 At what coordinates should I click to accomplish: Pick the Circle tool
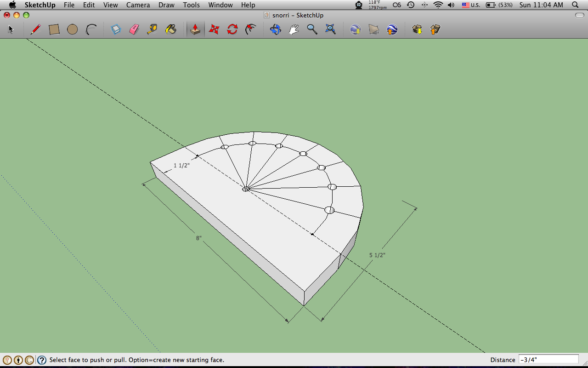pyautogui.click(x=72, y=29)
